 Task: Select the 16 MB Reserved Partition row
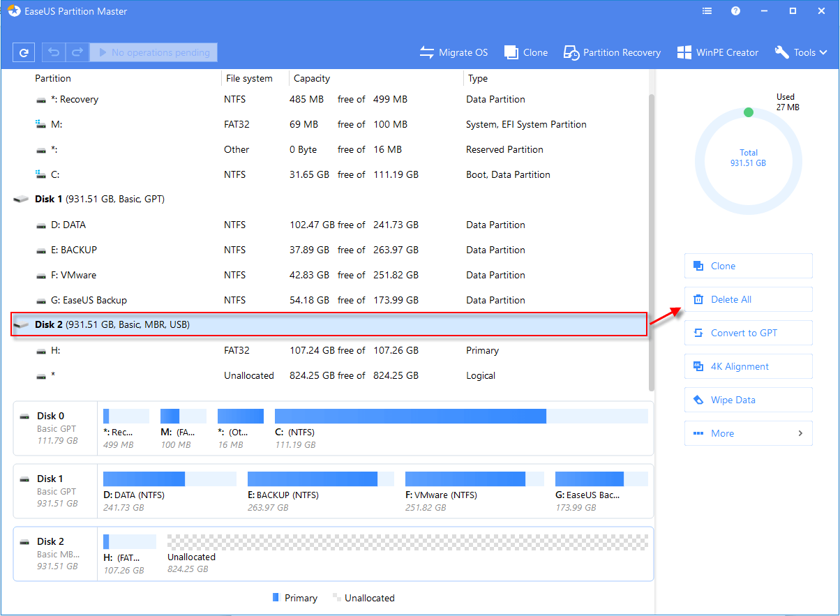click(x=329, y=149)
